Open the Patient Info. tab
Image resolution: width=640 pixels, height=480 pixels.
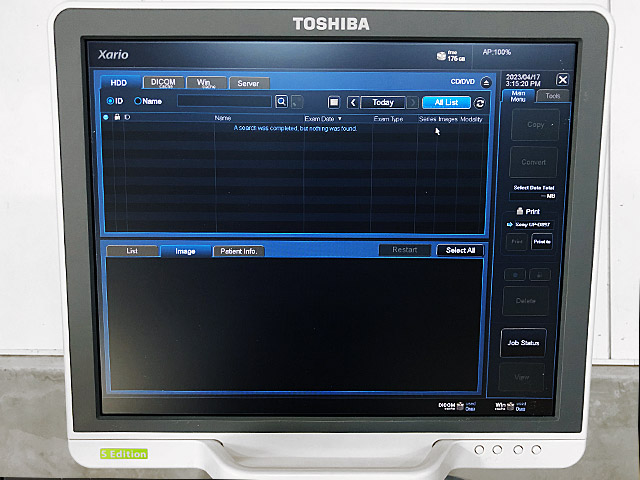coord(239,251)
